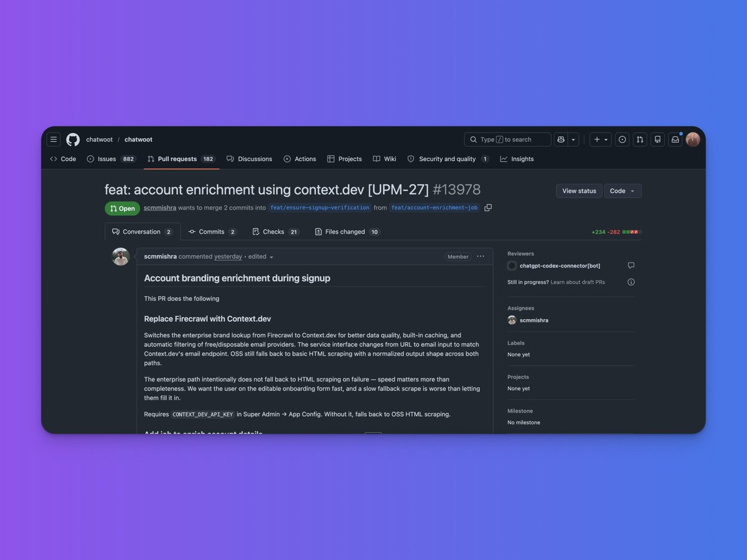This screenshot has width=747, height=560.
Task: Open the Copilot chat icon
Action: [561, 139]
